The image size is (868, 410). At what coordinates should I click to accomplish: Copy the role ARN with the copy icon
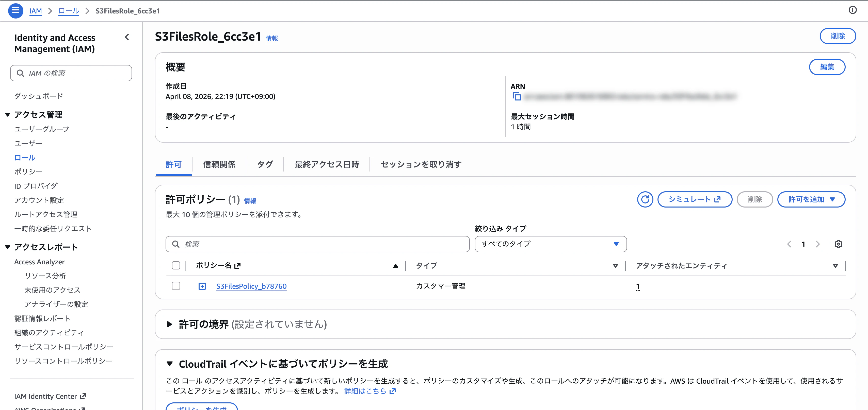click(517, 97)
